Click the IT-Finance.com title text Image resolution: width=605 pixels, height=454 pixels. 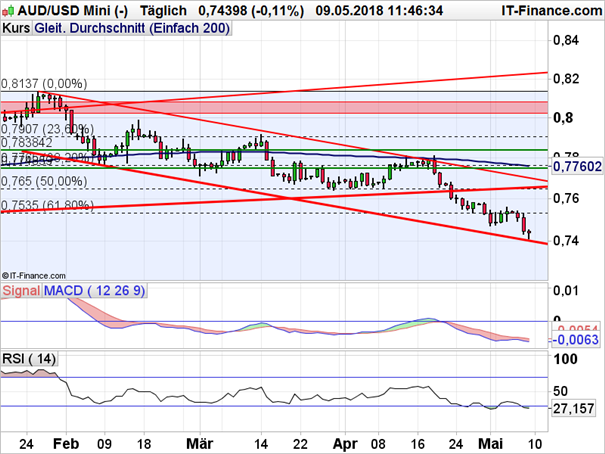pos(552,10)
